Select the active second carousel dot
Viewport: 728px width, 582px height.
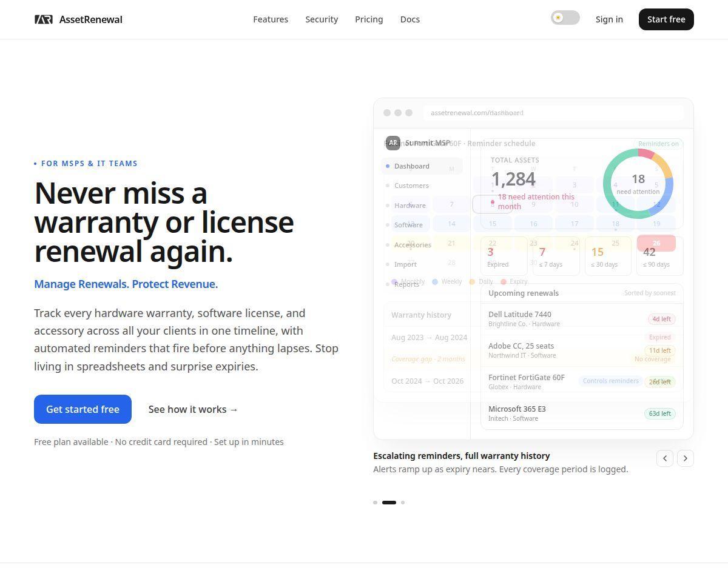(389, 503)
